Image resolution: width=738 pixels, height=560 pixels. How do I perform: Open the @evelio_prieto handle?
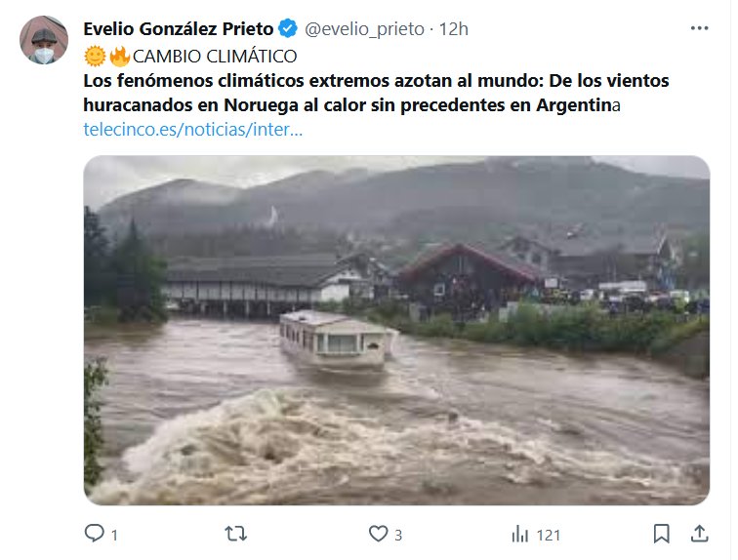click(364, 29)
